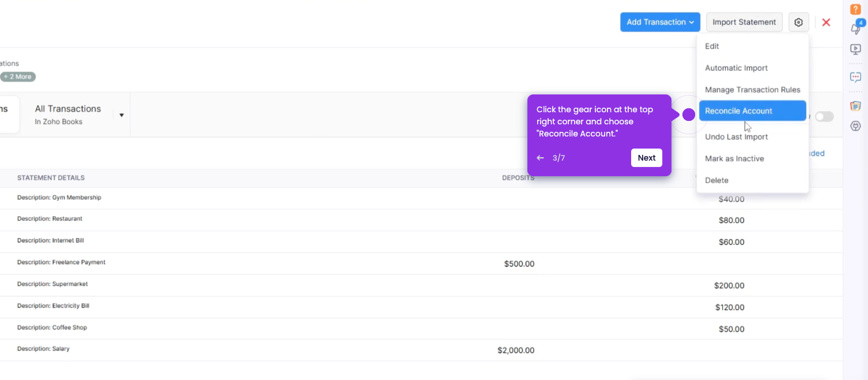Click the $80.00 withdrawal amount

731,220
